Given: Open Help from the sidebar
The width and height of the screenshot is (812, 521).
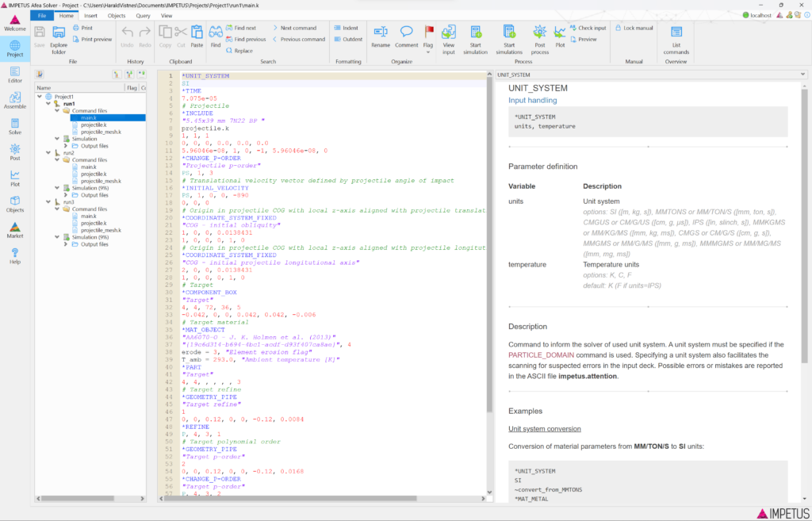Looking at the screenshot, I should tap(14, 256).
